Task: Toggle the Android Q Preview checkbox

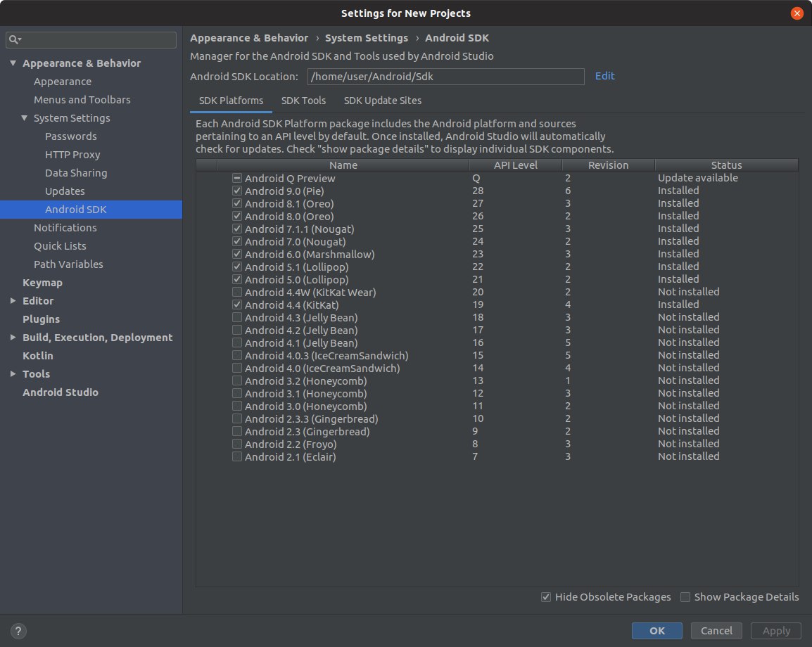Action: 236,178
